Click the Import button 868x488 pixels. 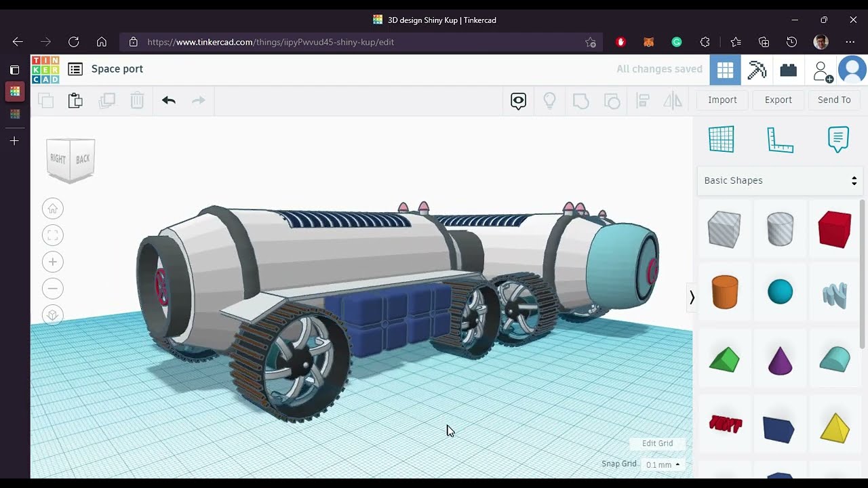click(722, 100)
